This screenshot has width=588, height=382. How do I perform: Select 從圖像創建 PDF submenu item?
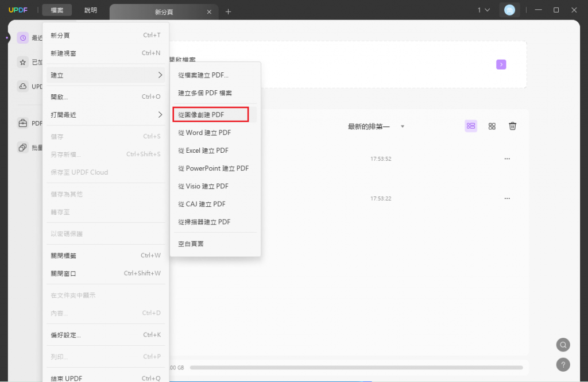pyautogui.click(x=215, y=115)
